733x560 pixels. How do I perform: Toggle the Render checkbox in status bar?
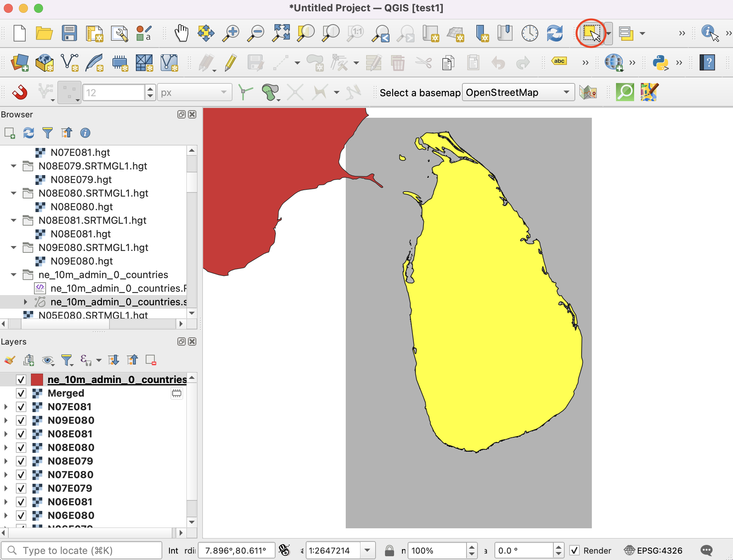pyautogui.click(x=574, y=551)
